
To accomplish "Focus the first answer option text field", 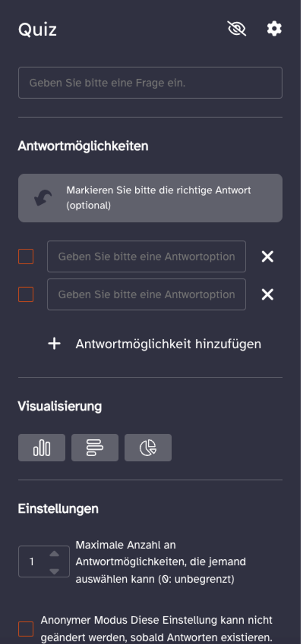I will [x=146, y=257].
